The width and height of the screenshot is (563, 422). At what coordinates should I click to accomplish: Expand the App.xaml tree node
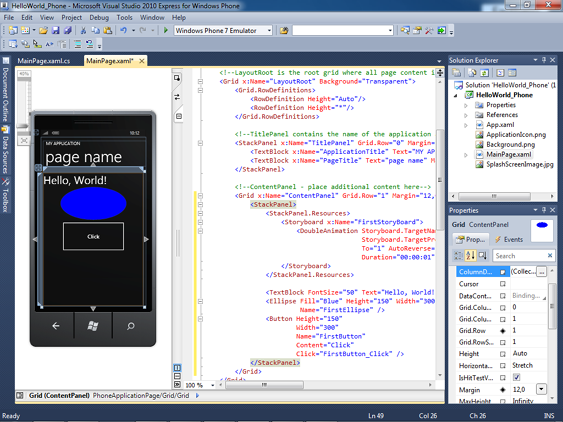pyautogui.click(x=466, y=125)
